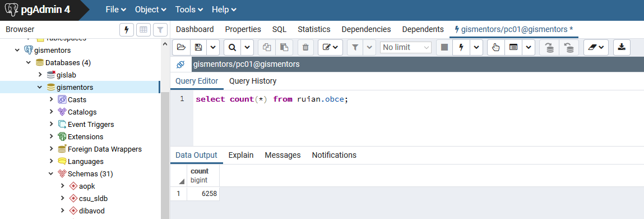644x219 pixels.
Task: Switch to the Dependencies tab
Action: click(x=366, y=29)
